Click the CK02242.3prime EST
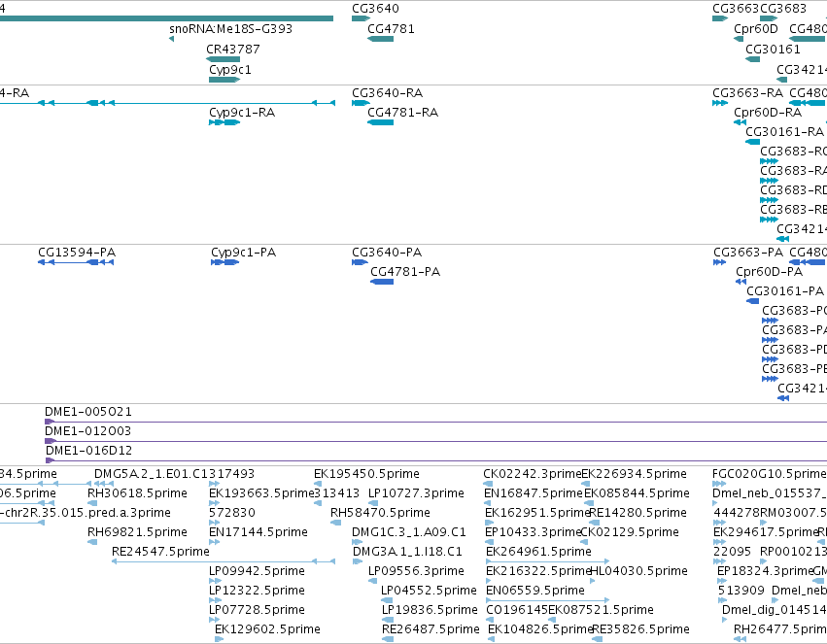 coord(488,484)
